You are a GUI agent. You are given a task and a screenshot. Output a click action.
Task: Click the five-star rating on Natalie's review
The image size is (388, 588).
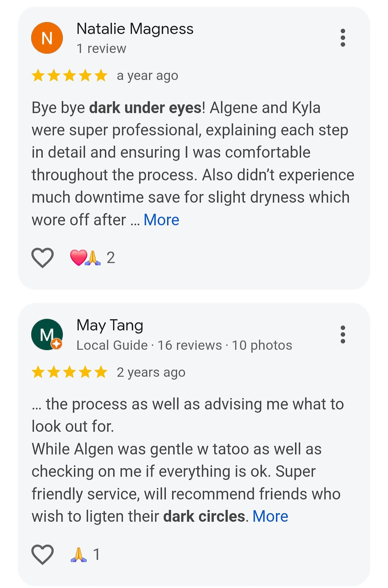tap(69, 75)
